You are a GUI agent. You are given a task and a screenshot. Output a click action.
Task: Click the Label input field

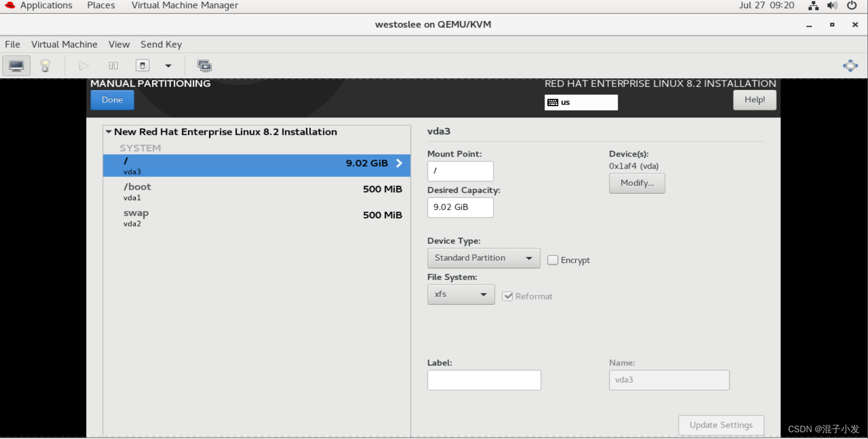coord(484,380)
